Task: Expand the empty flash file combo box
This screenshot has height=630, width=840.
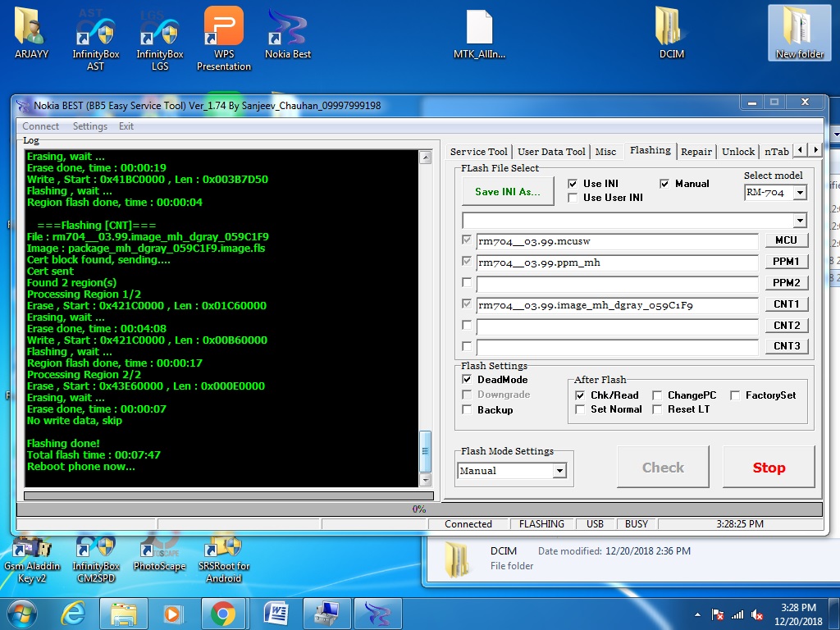Action: click(800, 220)
